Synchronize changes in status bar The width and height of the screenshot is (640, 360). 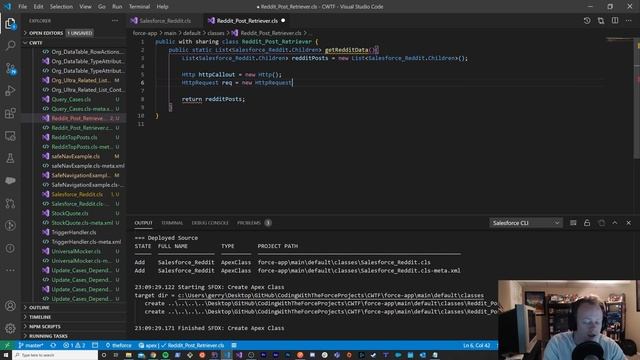pos(53,345)
